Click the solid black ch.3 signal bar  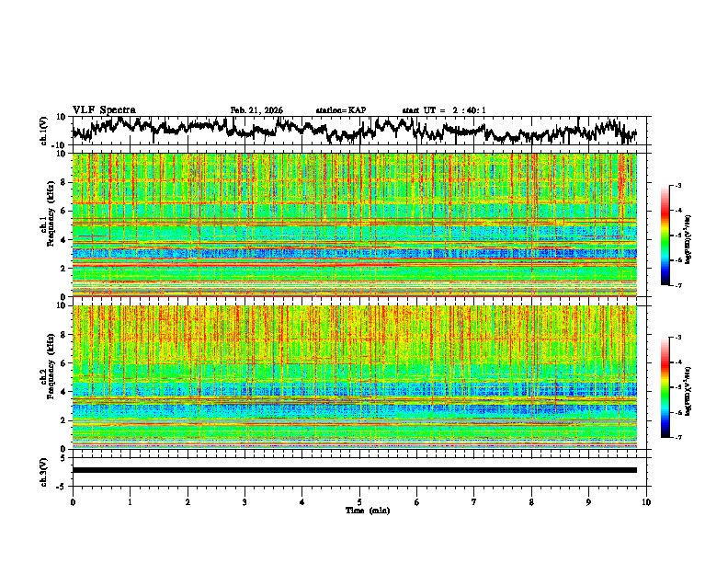tap(355, 470)
